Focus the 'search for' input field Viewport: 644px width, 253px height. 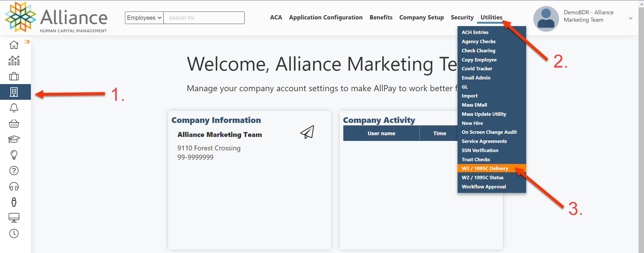point(204,18)
